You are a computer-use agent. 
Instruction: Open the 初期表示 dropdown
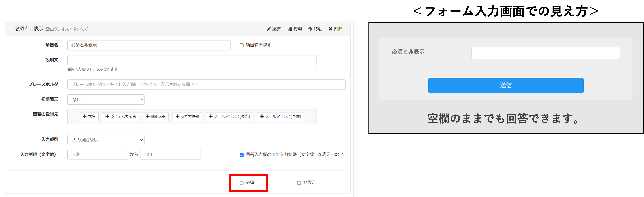[105, 99]
